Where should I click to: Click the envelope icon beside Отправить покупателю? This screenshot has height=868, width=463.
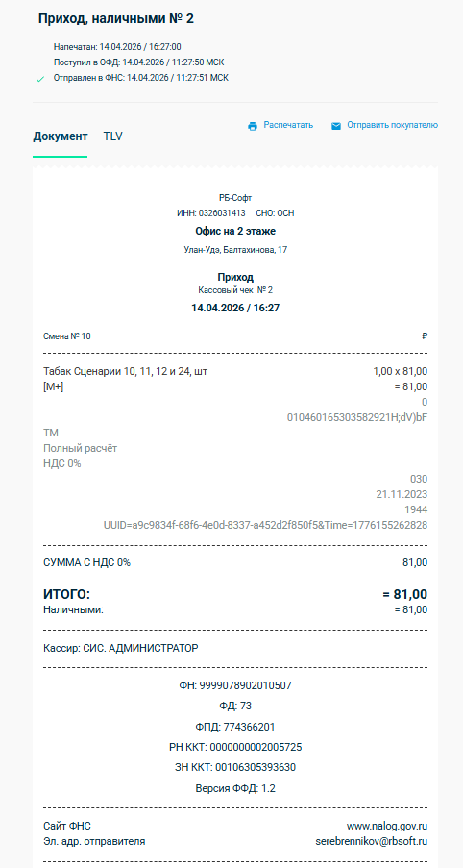click(x=336, y=126)
